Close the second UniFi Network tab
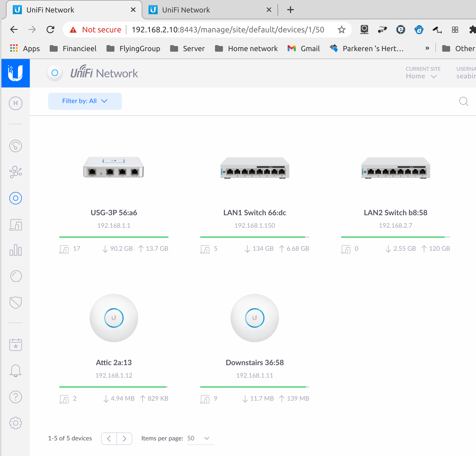This screenshot has height=456, width=476. (269, 10)
